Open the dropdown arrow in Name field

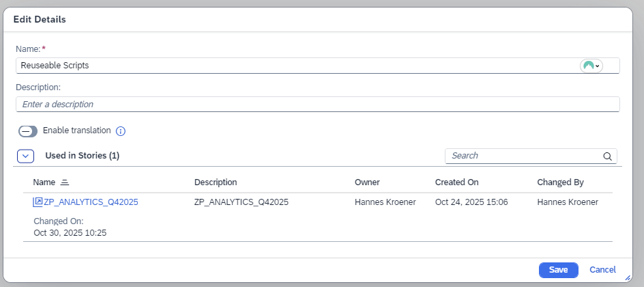(x=598, y=66)
